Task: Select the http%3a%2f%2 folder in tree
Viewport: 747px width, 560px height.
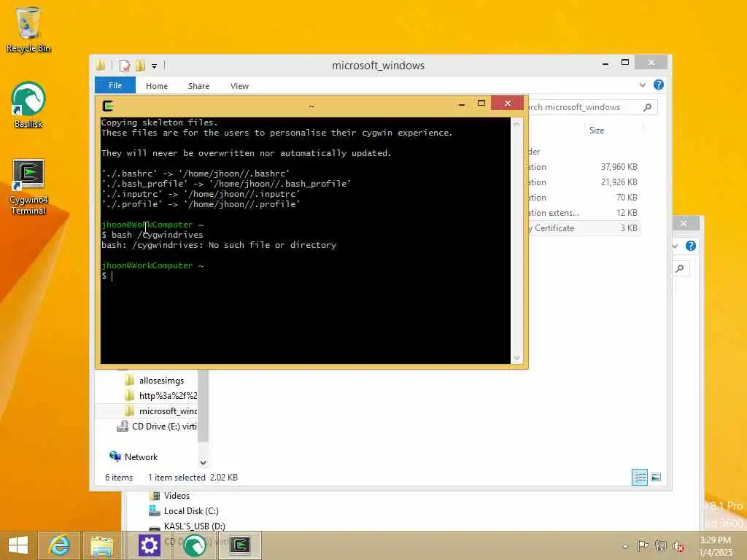Action: [x=161, y=396]
